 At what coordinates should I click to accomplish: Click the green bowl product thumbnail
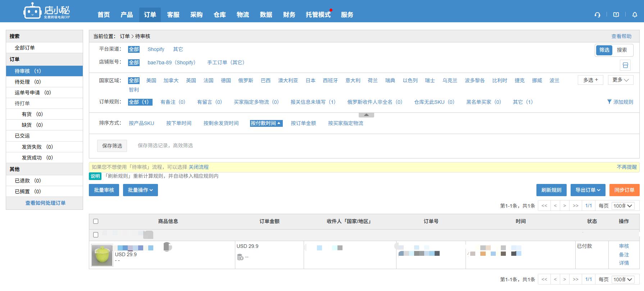[102, 255]
